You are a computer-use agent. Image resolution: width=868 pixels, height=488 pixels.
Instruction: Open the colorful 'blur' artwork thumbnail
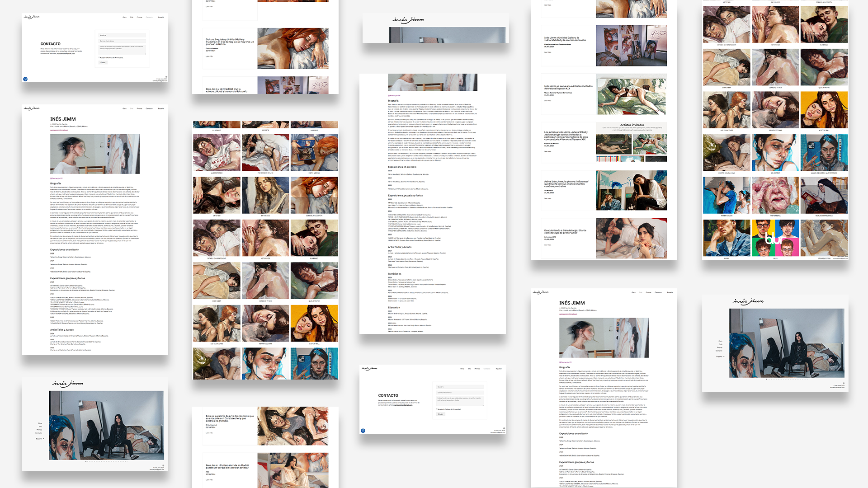(775, 238)
